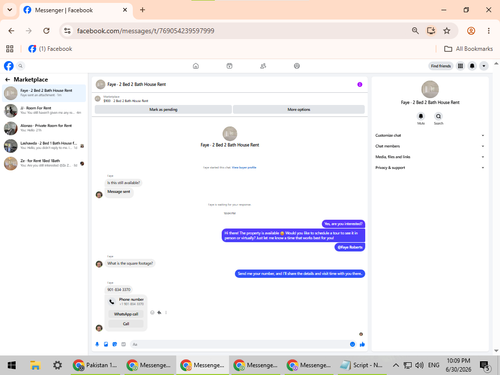
Task: Open more actions for phone number message
Action: (166, 312)
